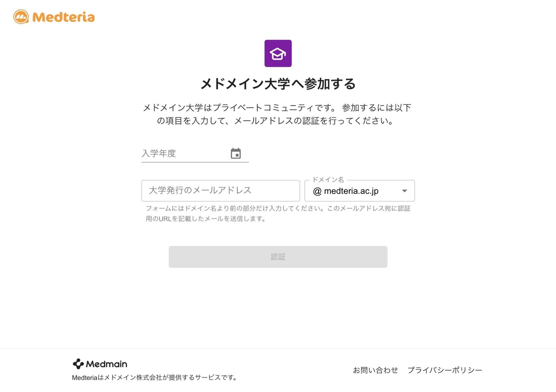
Task: Click the heading メドメイン大学へ参加する
Action: [278, 84]
